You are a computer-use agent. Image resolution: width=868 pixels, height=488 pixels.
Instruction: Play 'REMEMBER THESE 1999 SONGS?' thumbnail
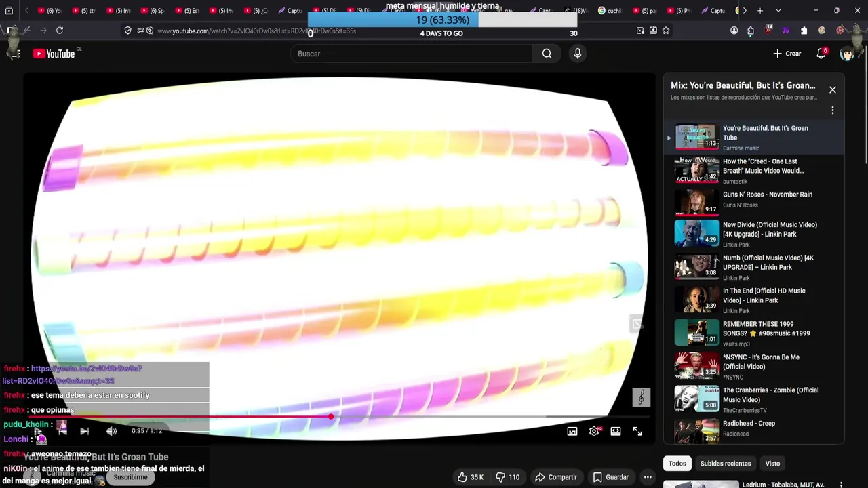click(x=696, y=333)
